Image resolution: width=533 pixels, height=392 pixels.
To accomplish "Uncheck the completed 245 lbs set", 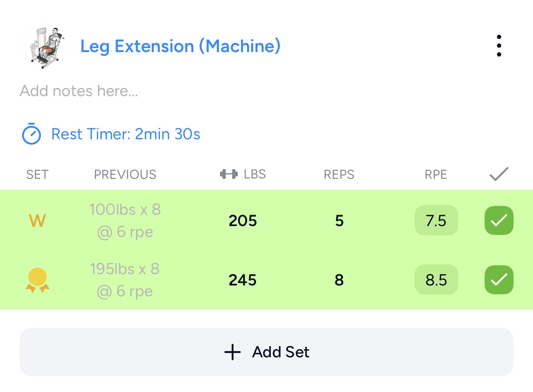I will [499, 280].
